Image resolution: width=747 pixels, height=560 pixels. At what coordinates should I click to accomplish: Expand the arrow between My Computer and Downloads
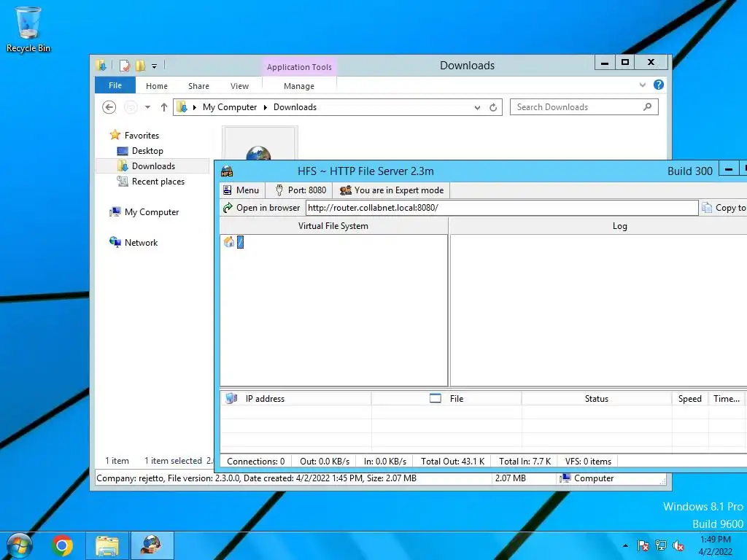[266, 108]
